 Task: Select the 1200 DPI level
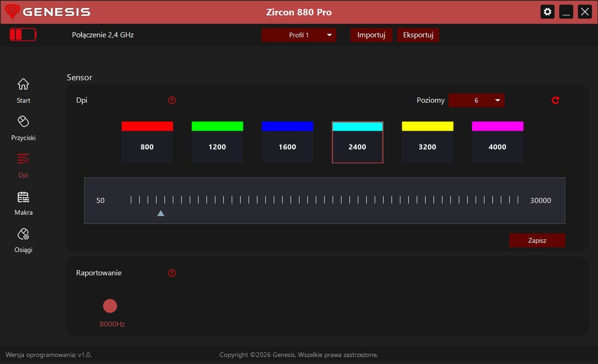[217, 147]
